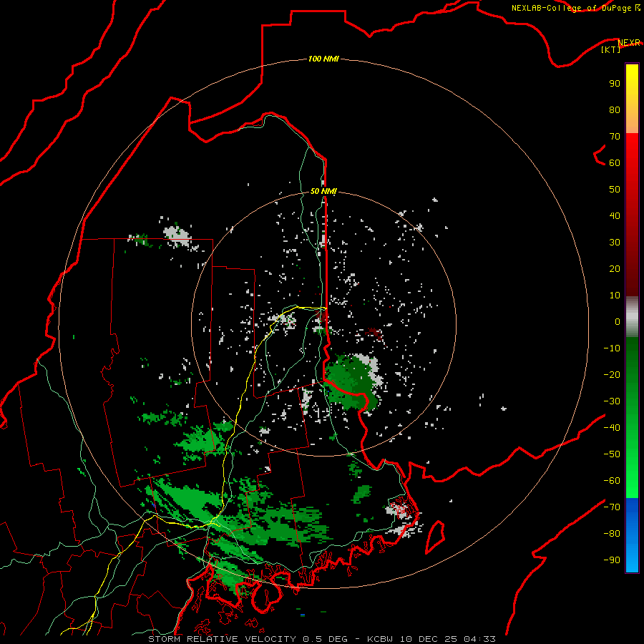
Task: Click the 50 NMI range ring label
Action: click(323, 191)
